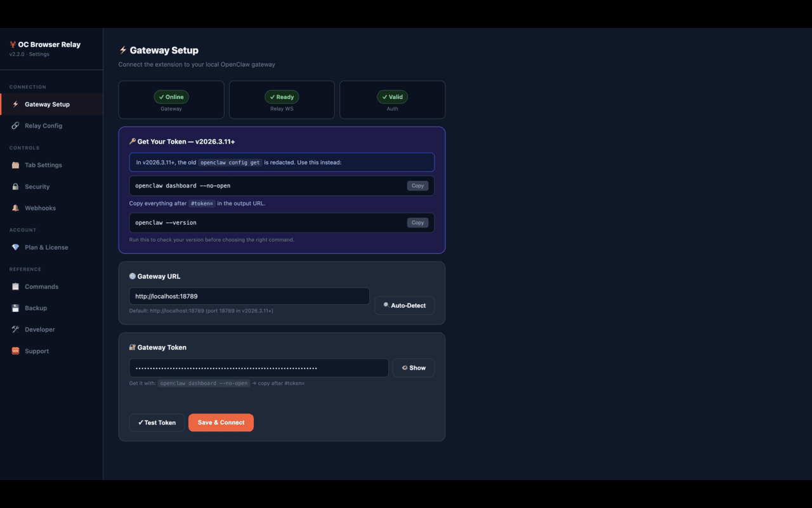
Task: Click the 'openclaw config get' inline code
Action: 230,163
